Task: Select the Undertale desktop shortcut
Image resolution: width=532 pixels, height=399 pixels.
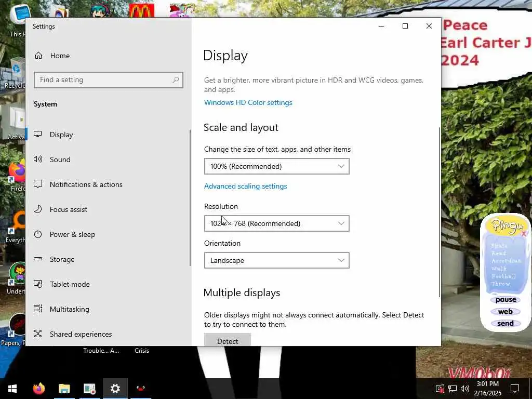Action: point(16,278)
